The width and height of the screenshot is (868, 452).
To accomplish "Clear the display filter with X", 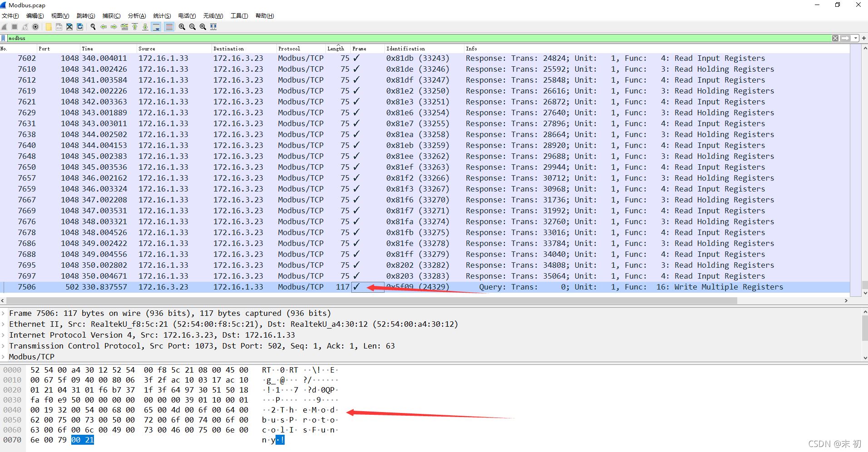I will pos(835,38).
